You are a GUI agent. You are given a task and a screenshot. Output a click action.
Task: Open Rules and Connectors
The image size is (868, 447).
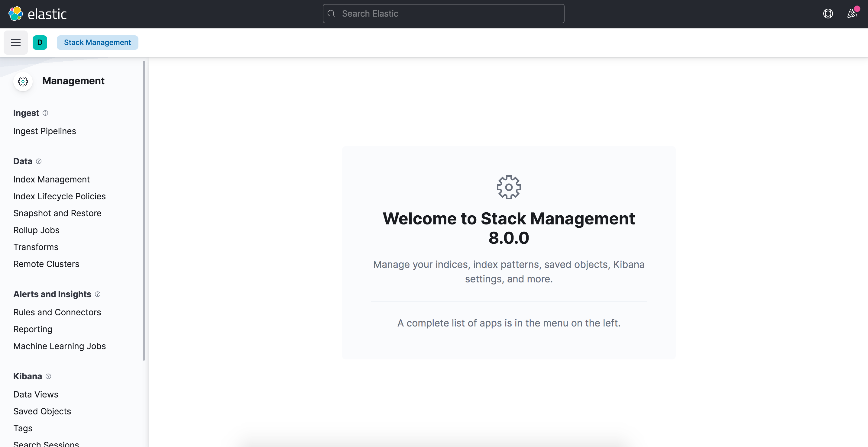pos(57,312)
